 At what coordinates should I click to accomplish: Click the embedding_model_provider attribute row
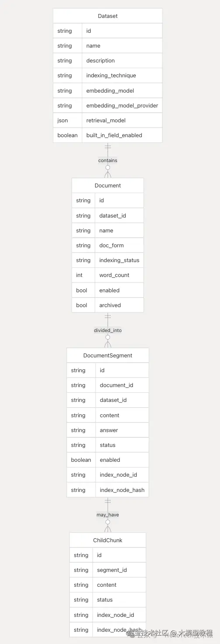108,105
